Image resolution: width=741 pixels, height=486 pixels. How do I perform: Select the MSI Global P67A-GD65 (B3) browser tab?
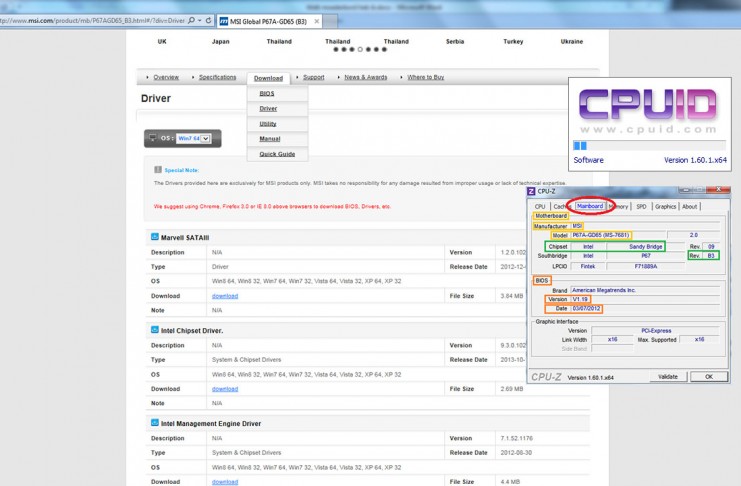(x=269, y=21)
